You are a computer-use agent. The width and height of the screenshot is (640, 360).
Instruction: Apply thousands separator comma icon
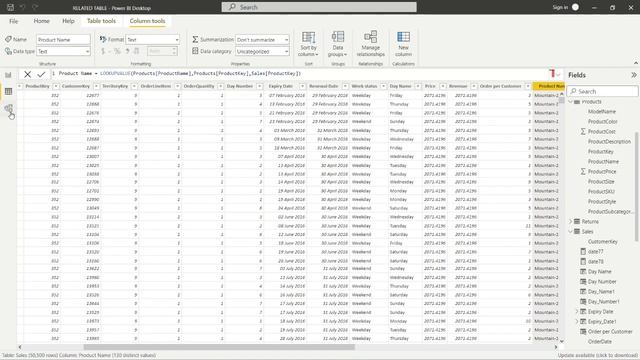[127, 51]
